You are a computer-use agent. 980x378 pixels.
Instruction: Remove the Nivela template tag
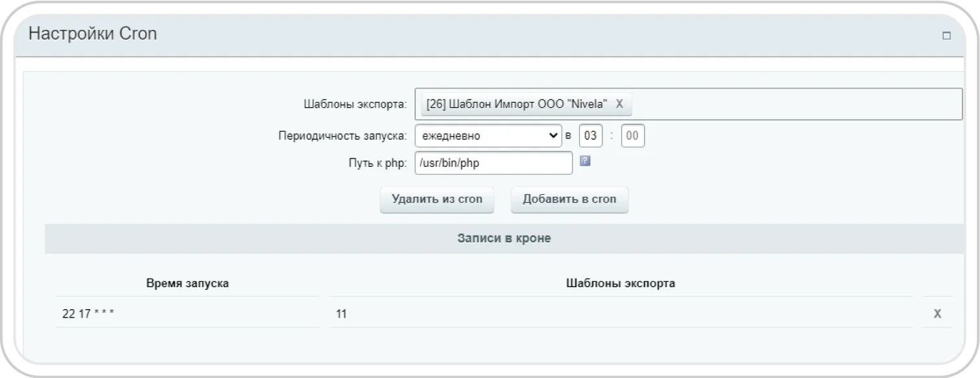619,104
